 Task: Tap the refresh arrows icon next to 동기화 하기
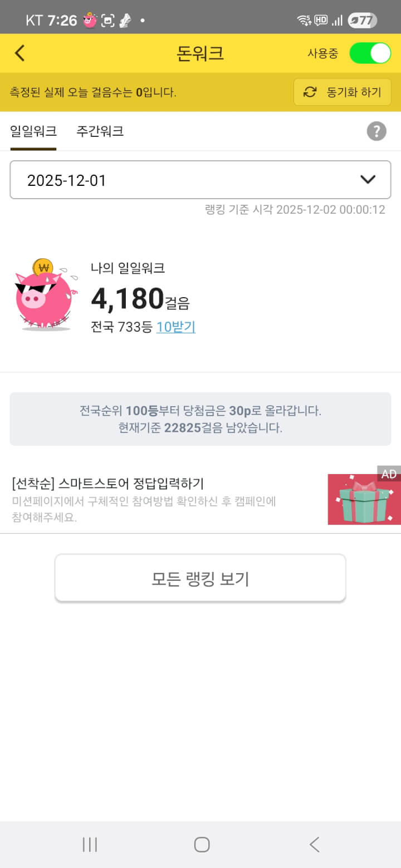[x=310, y=92]
